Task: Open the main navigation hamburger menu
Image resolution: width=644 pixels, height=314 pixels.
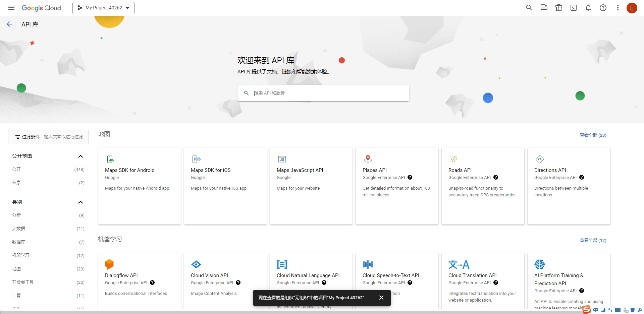Action: (11, 8)
